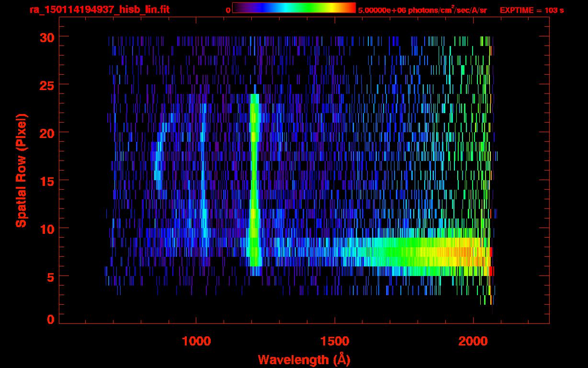Click the 0 tick on spatial axis
588x368 pixels.
[50, 320]
